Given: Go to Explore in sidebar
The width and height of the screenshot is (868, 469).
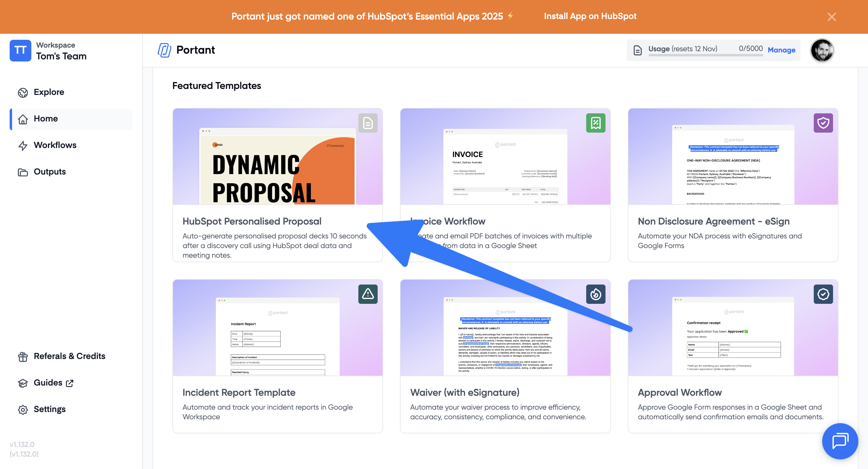Looking at the screenshot, I should pyautogui.click(x=49, y=92).
